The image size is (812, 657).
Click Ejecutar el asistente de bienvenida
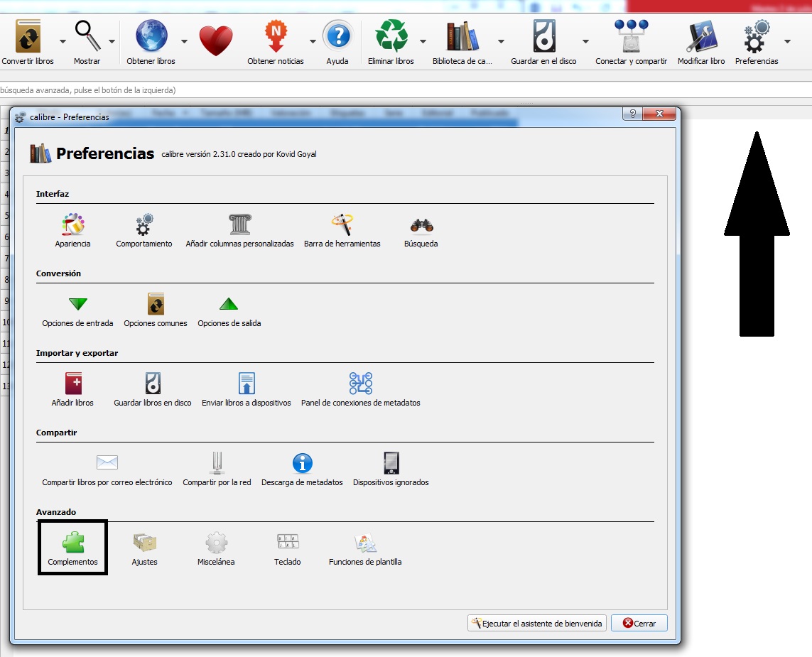click(x=536, y=623)
